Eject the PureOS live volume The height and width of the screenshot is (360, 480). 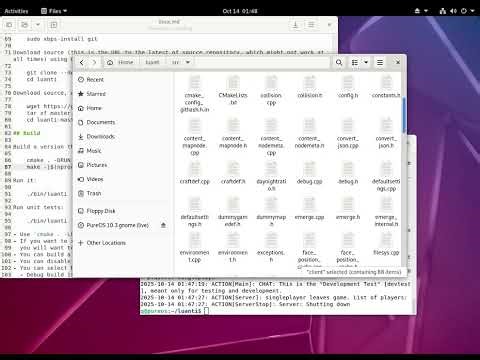[x=163, y=225]
